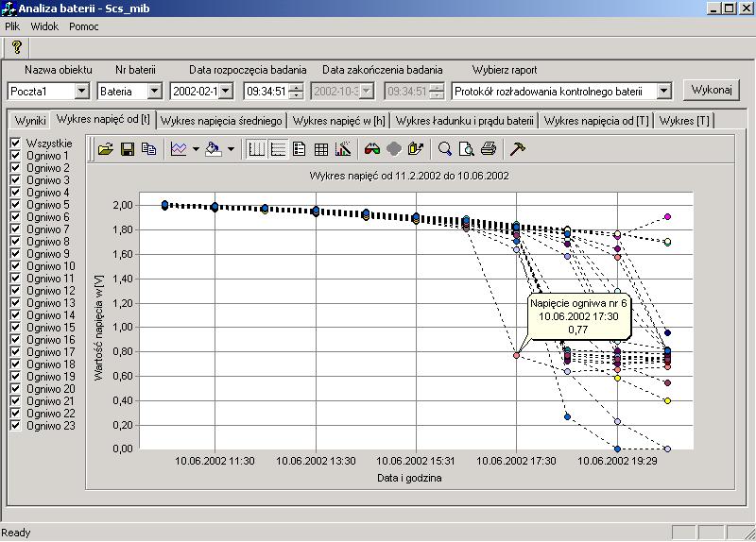The image size is (756, 542).
Task: Toggle the Ogniwo 9 checkbox
Action: pos(15,254)
